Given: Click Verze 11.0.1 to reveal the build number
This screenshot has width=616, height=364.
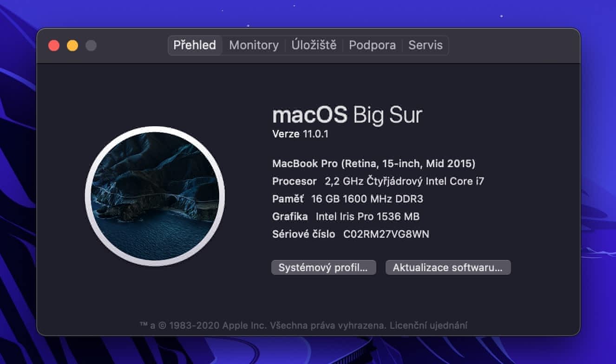Looking at the screenshot, I should tap(300, 134).
